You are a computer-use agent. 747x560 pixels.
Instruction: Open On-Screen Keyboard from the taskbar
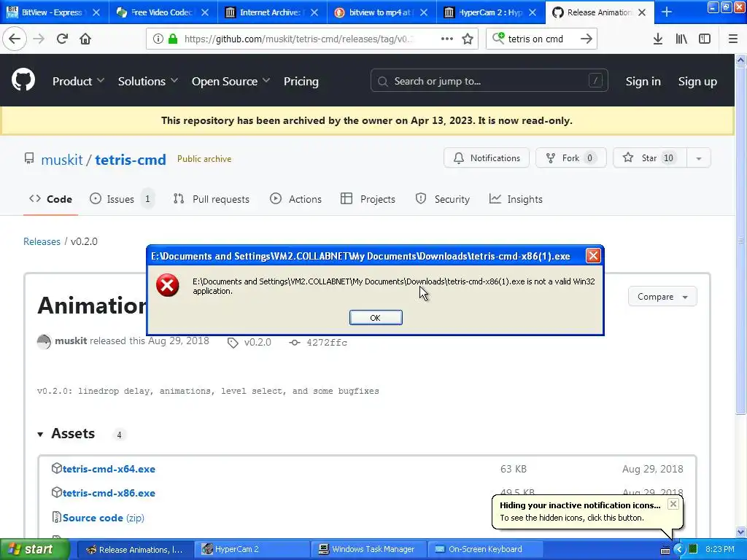(484, 549)
